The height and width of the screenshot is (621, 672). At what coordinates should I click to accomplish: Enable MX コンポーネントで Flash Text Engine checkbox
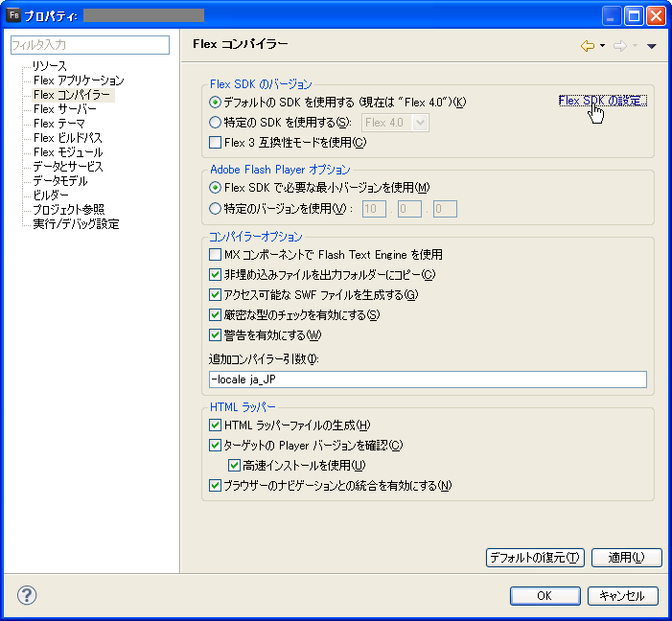click(x=215, y=255)
